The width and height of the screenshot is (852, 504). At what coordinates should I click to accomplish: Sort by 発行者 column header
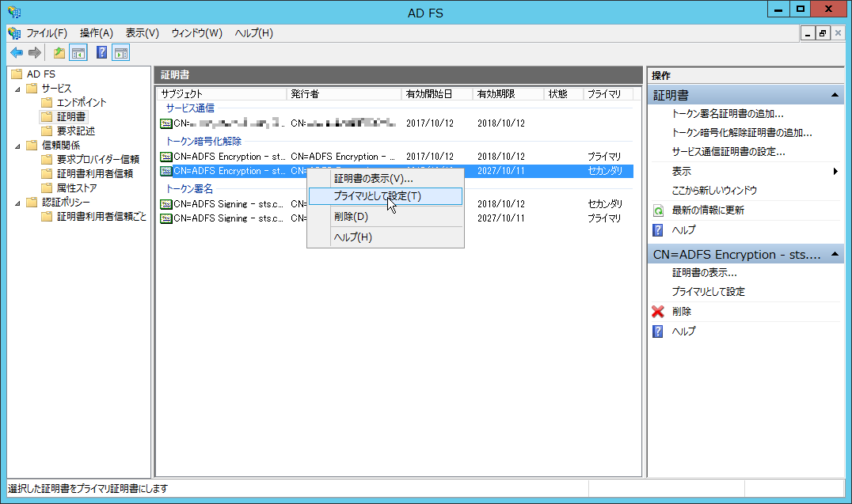[x=344, y=94]
